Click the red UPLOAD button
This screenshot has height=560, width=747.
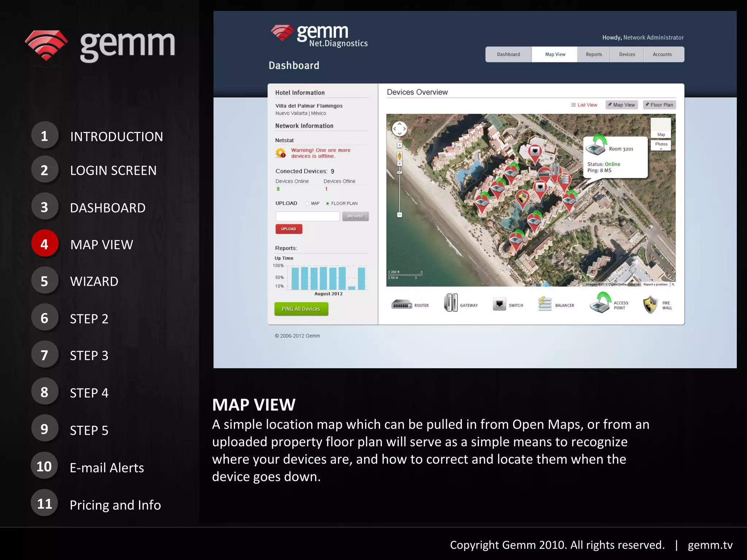pos(289,229)
